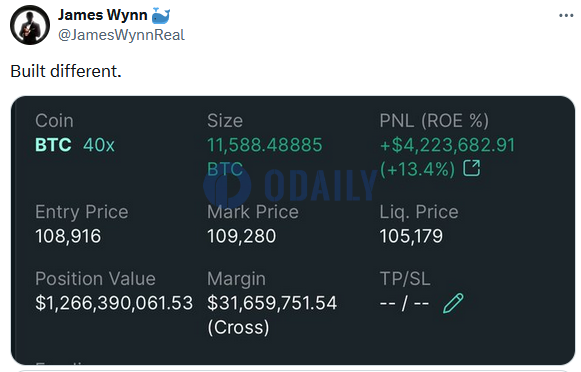Open the @JamesWynnReal handle link
This screenshot has width=581, height=372.
[121, 35]
